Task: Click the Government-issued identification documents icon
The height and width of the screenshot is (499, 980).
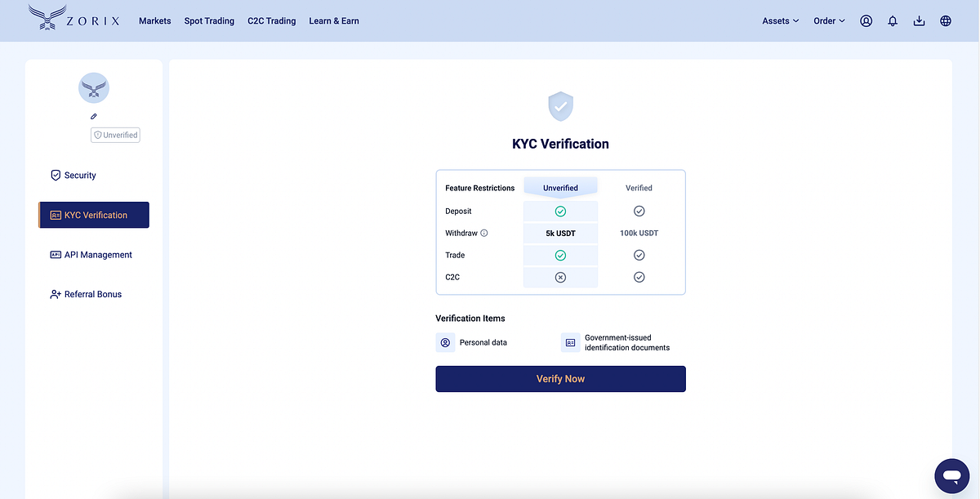Action: click(570, 342)
